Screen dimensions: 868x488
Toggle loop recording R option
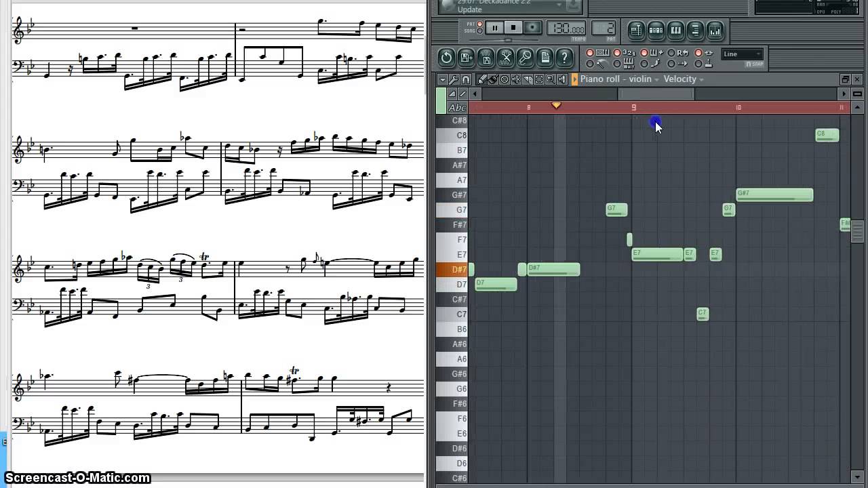click(x=671, y=53)
